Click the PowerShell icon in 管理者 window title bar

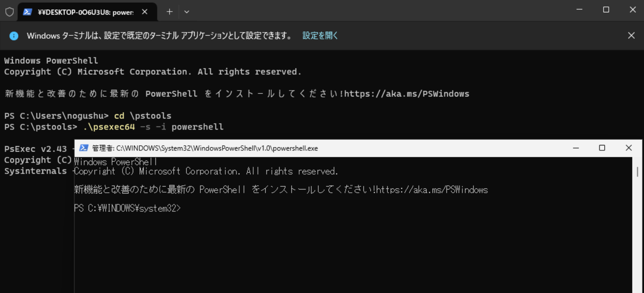[x=84, y=148]
